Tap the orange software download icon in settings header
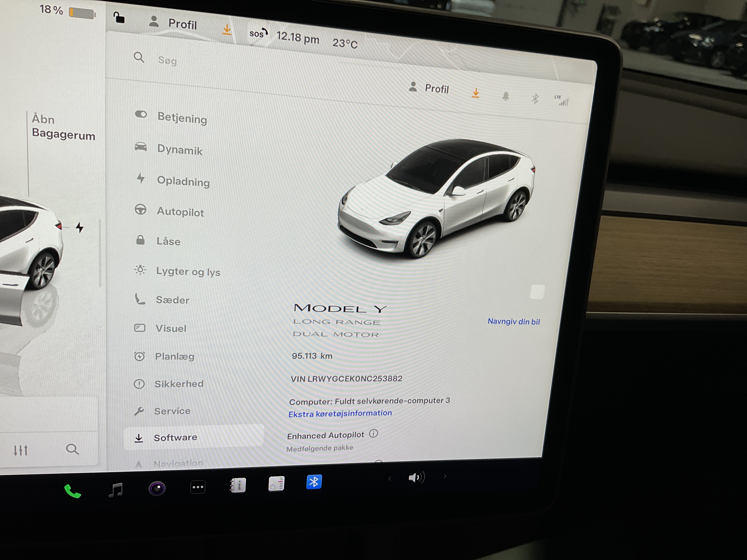This screenshot has height=560, width=747. click(475, 93)
